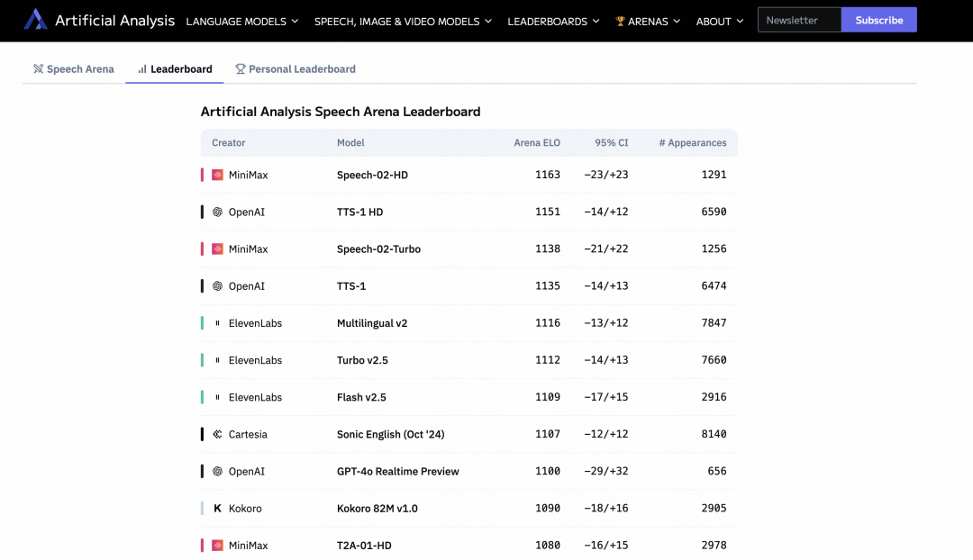Click the Kokoro 82M v1.0 model name
973x560 pixels.
(377, 509)
